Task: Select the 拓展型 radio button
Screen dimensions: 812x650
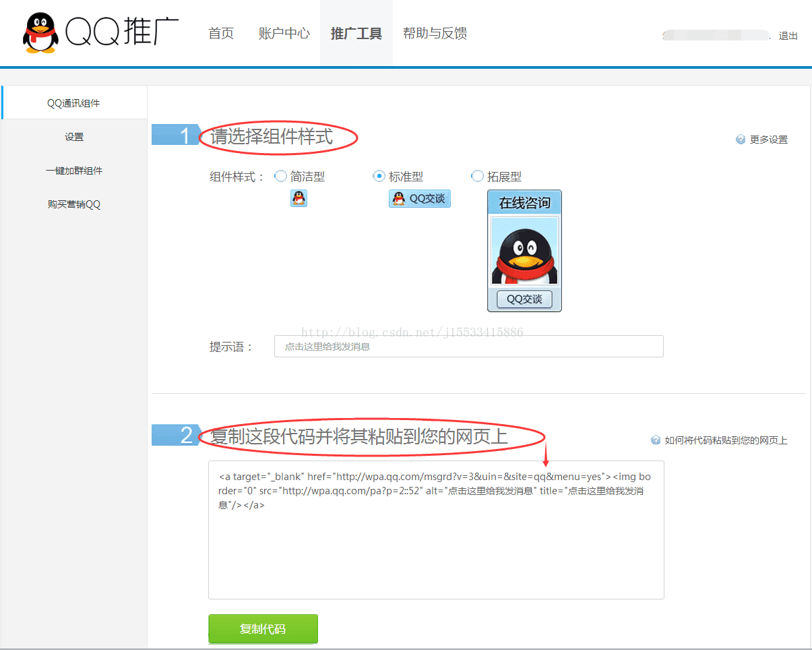Action: click(477, 176)
